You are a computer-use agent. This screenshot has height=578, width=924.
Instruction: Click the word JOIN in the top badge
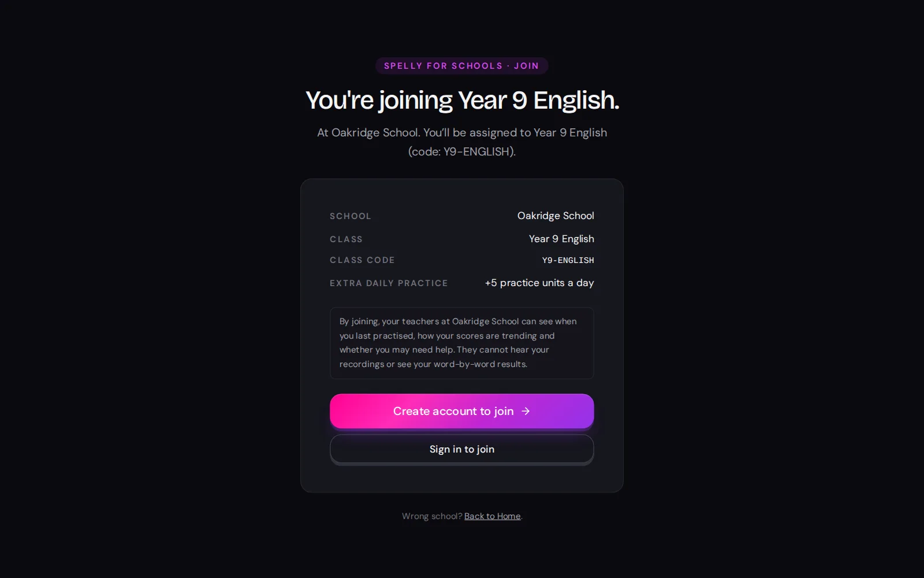(526, 66)
